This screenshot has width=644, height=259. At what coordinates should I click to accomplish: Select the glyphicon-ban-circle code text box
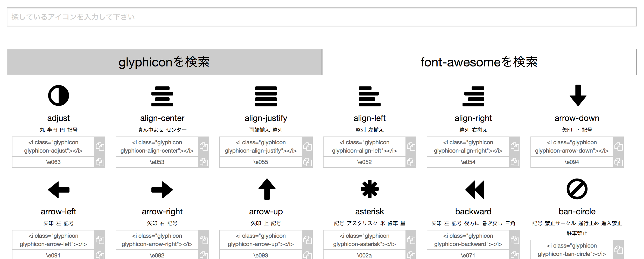pyautogui.click(x=572, y=250)
